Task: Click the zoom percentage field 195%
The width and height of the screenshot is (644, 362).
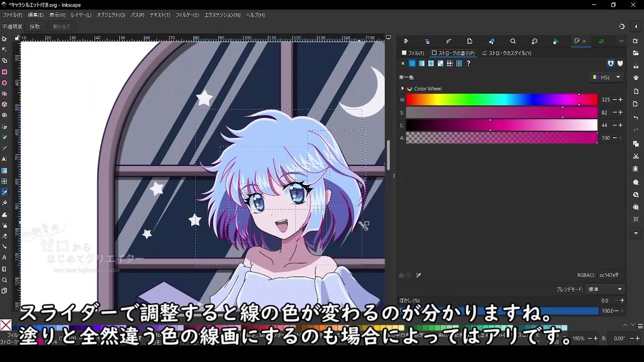Action: (579, 338)
